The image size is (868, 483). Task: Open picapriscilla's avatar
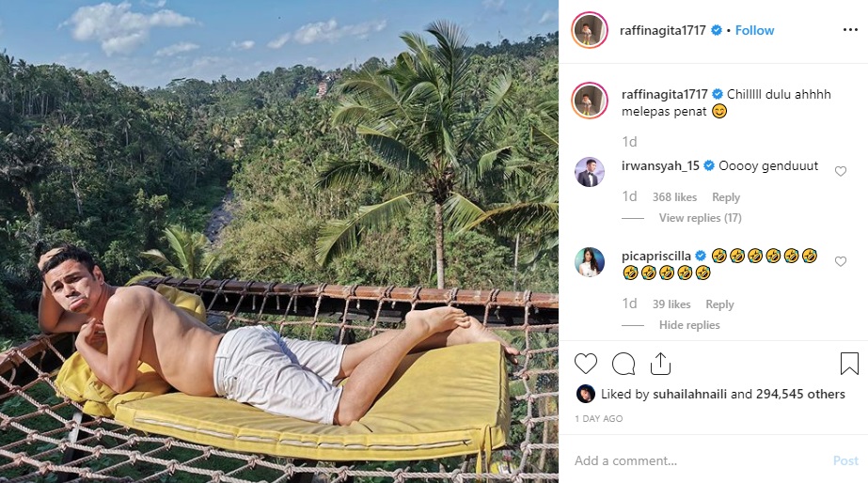click(590, 262)
